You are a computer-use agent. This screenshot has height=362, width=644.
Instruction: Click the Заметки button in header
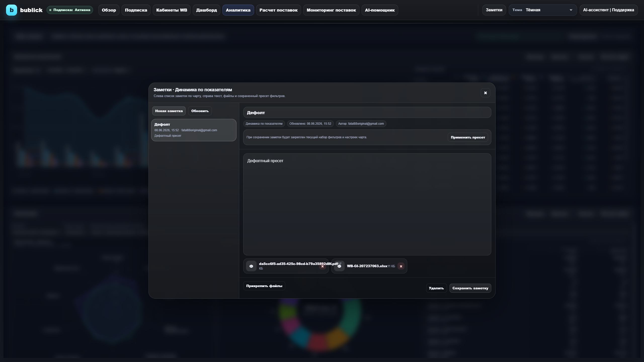tap(494, 10)
